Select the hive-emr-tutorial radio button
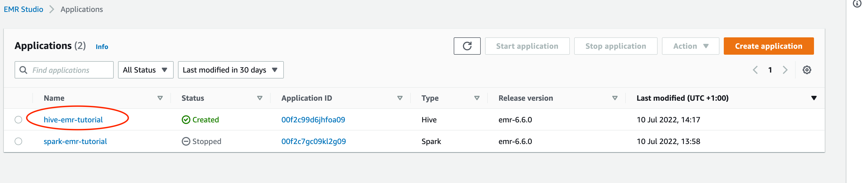The image size is (868, 183). (x=19, y=120)
